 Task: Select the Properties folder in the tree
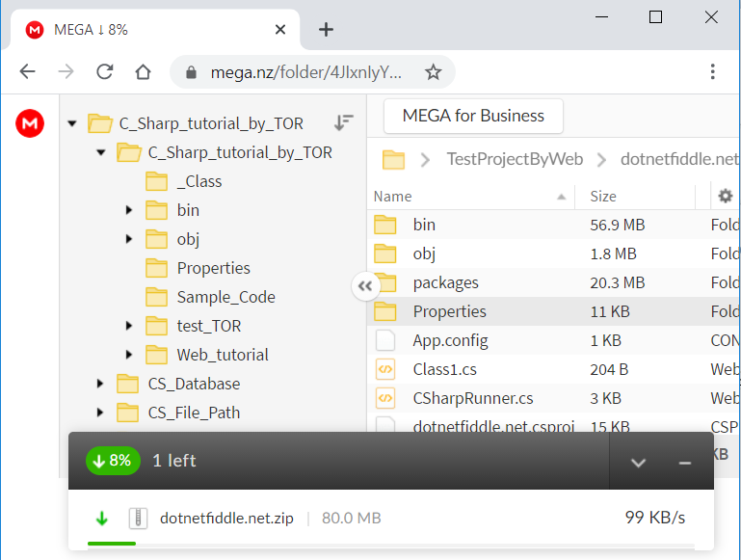pyautogui.click(x=213, y=268)
